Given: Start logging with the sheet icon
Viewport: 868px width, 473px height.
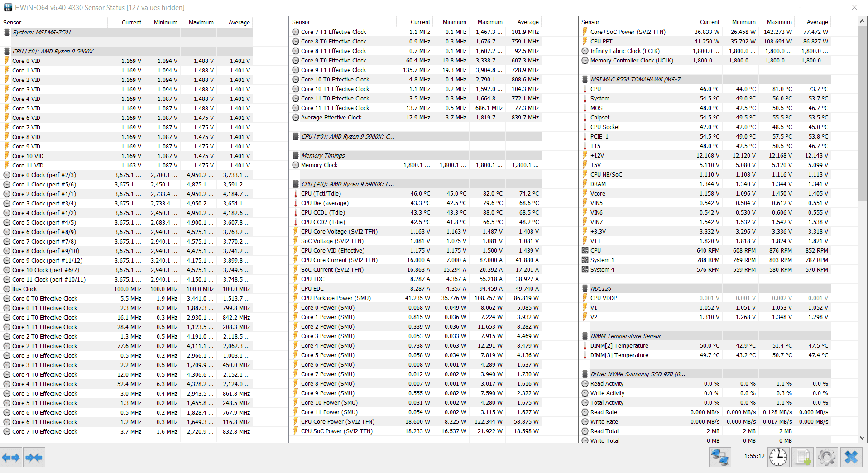Looking at the screenshot, I should pos(803,457).
